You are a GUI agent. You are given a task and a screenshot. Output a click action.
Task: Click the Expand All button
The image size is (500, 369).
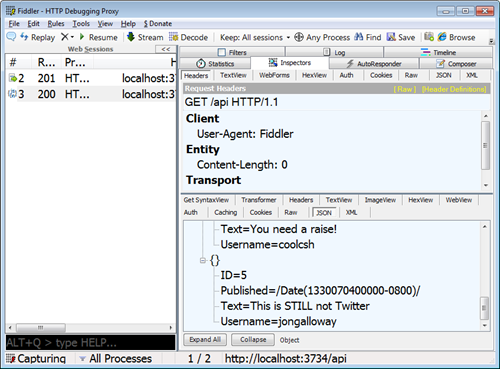[x=205, y=340]
